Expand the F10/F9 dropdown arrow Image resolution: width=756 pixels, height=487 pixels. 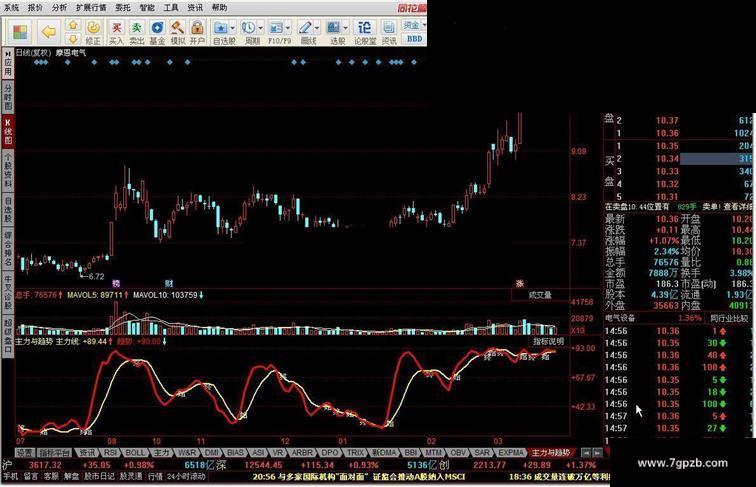(288, 28)
